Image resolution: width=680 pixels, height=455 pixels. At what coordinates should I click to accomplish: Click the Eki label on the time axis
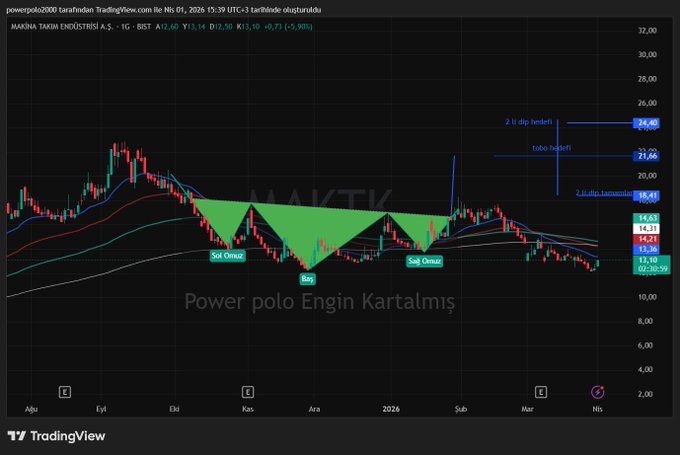[x=174, y=409]
